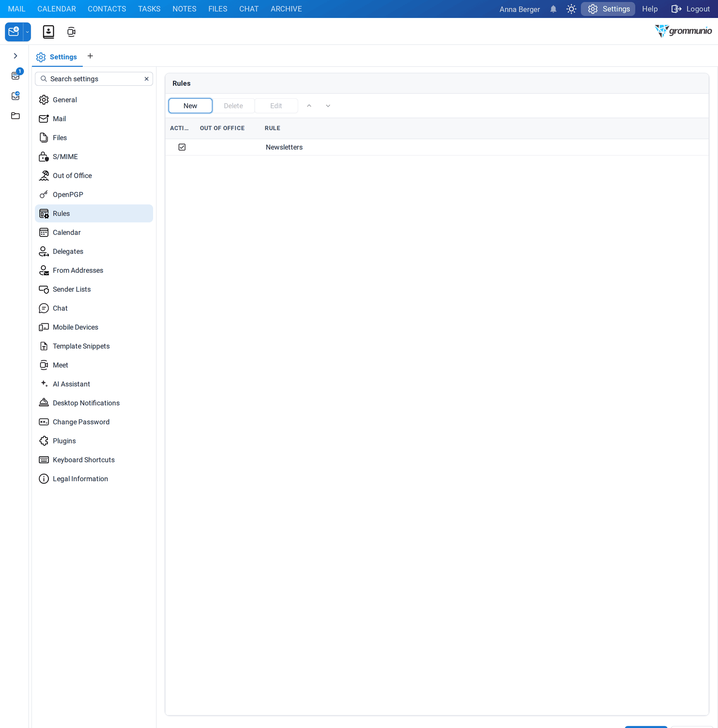Open Sender Lists settings
The image size is (718, 728).
94,289
